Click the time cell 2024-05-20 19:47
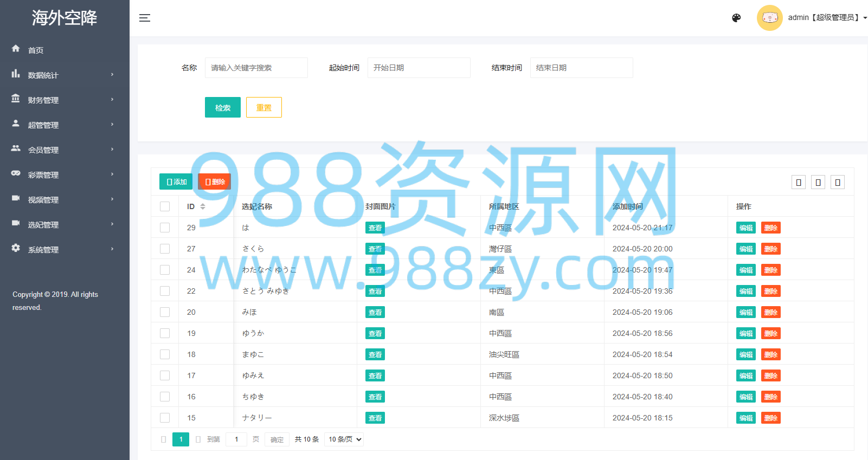The image size is (868, 460). click(642, 270)
